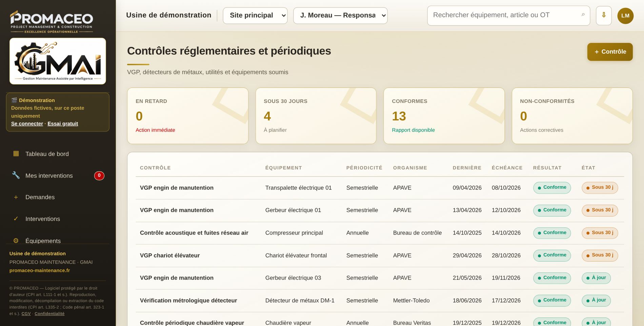644x326 pixels.
Task: Click the wrench icon for Mes interventions
Action: click(16, 175)
